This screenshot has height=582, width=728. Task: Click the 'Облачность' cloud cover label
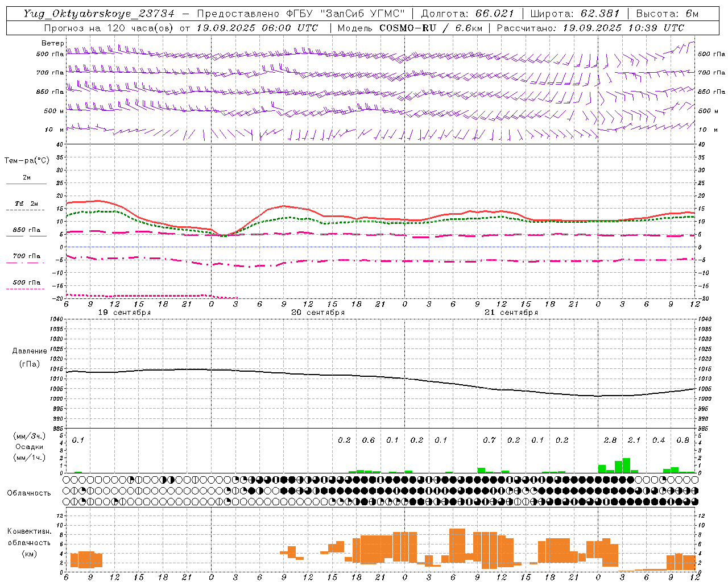click(29, 493)
